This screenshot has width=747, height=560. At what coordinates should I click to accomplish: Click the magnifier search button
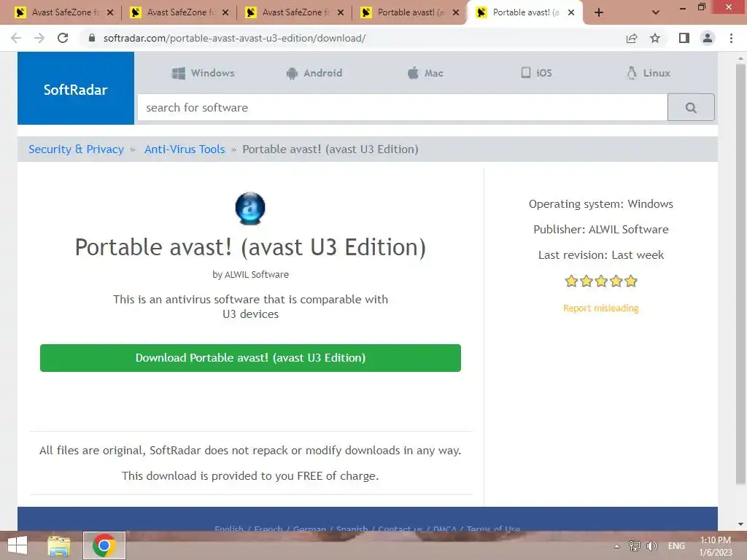coord(691,107)
